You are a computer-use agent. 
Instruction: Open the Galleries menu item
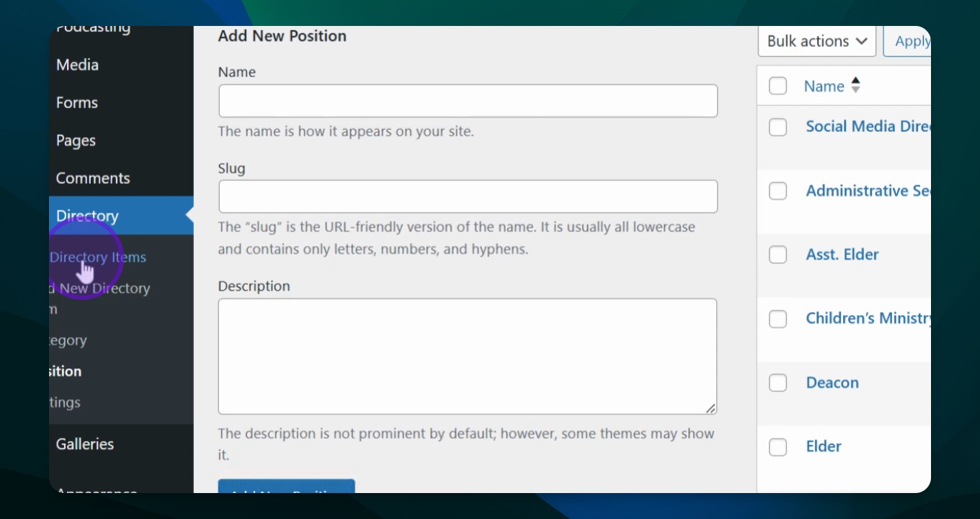point(85,444)
